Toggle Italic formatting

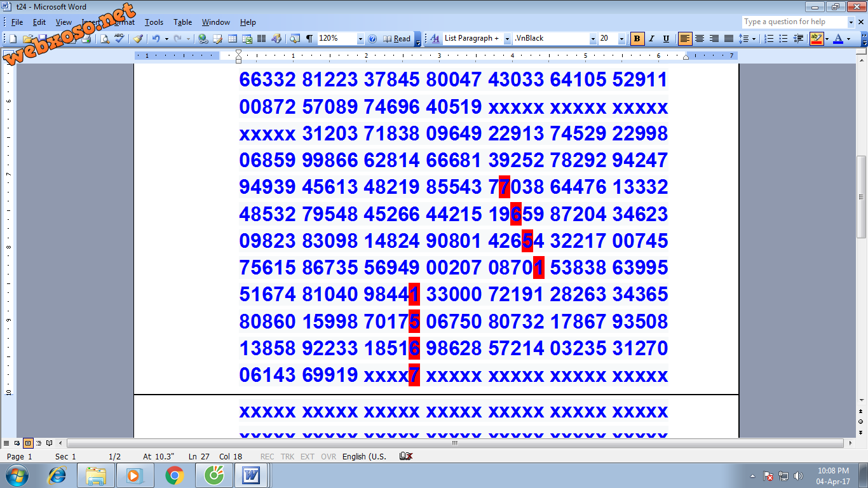coord(651,39)
